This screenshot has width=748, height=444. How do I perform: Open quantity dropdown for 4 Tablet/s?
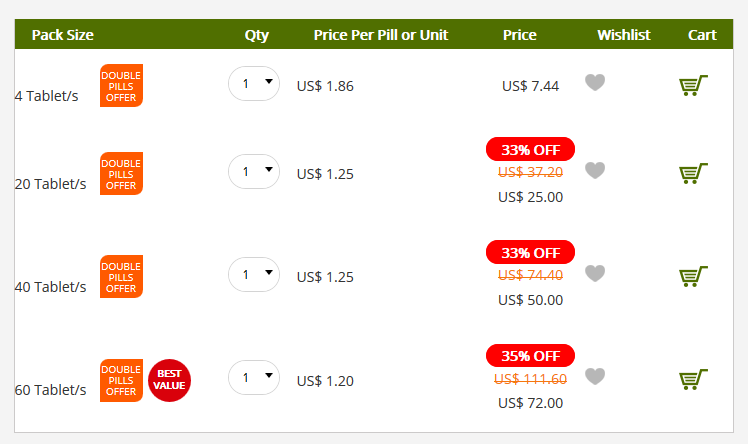(x=254, y=83)
